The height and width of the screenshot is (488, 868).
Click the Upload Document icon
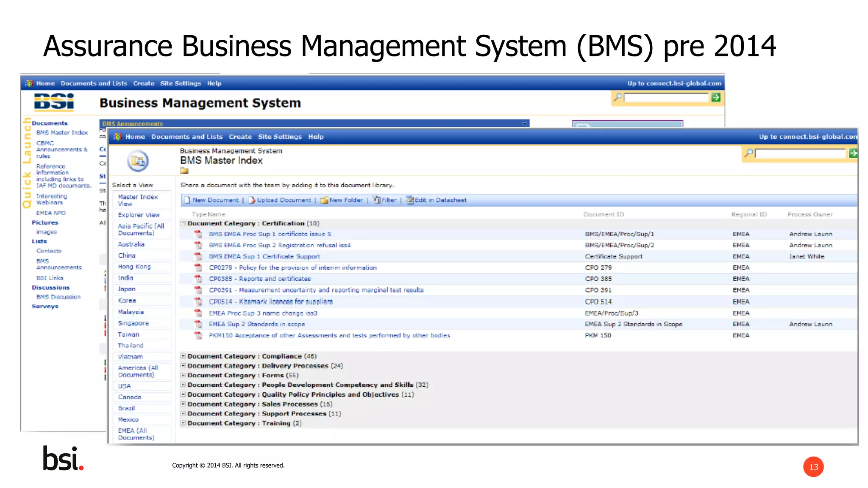[x=251, y=200]
